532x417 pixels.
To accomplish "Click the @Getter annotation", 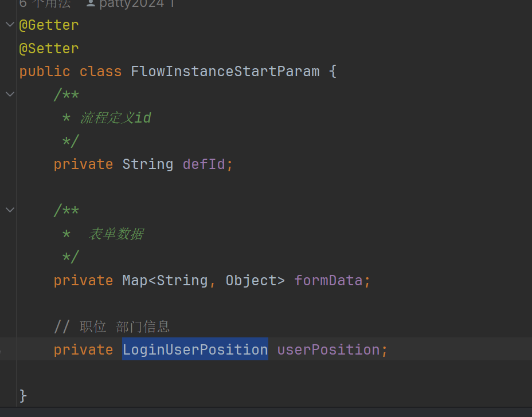I will (x=49, y=25).
